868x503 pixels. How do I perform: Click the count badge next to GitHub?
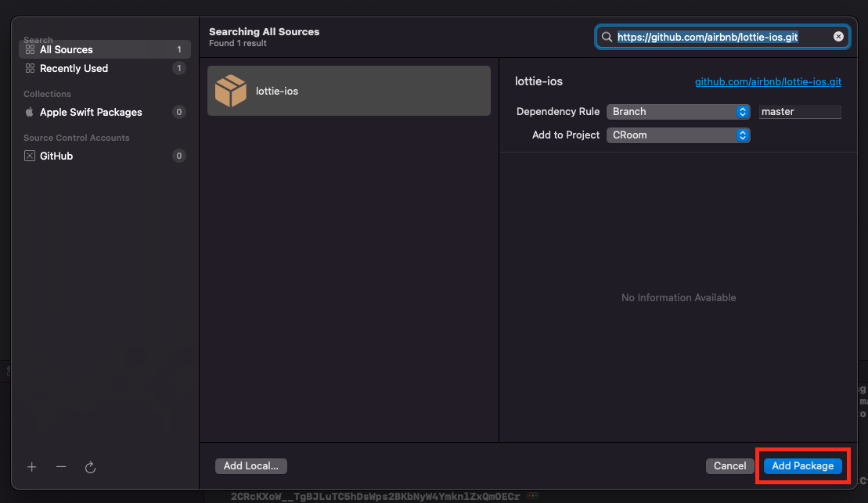coord(178,156)
